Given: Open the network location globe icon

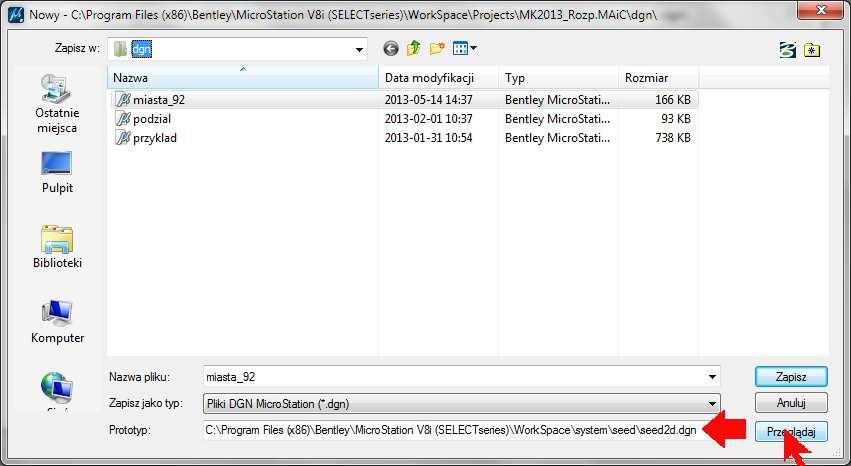Looking at the screenshot, I should point(57,387).
